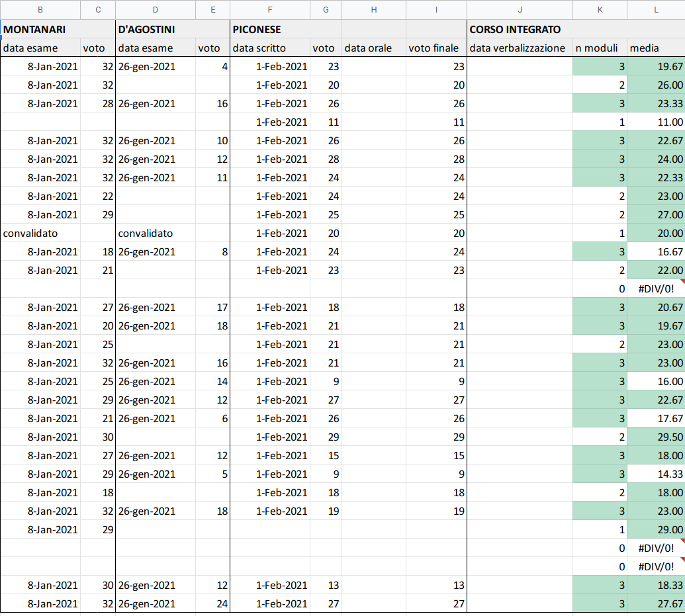Select column J header
Viewport: 685px width, 616px height.
(520, 10)
